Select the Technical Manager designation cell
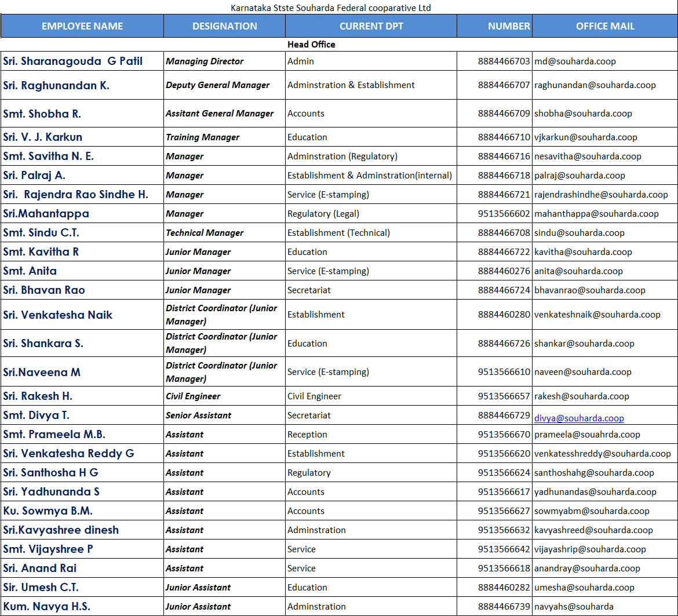The image size is (678, 616). 205,233
